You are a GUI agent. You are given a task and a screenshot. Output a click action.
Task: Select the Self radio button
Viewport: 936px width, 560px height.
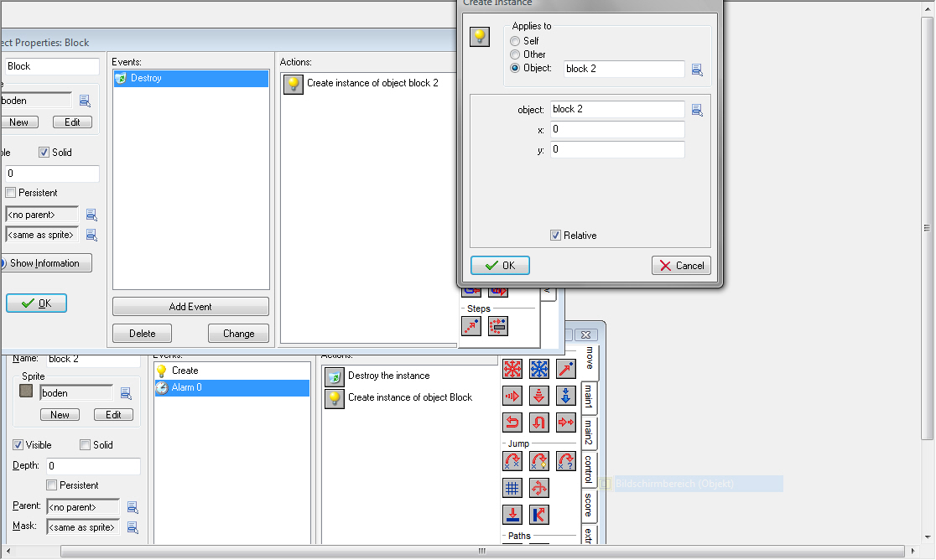coord(515,41)
